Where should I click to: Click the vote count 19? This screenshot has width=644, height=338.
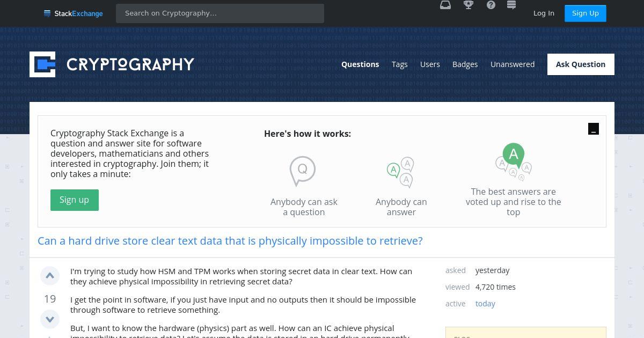click(x=50, y=299)
